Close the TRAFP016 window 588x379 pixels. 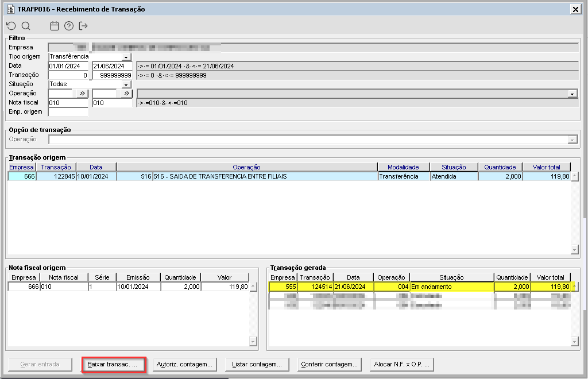coord(575,9)
